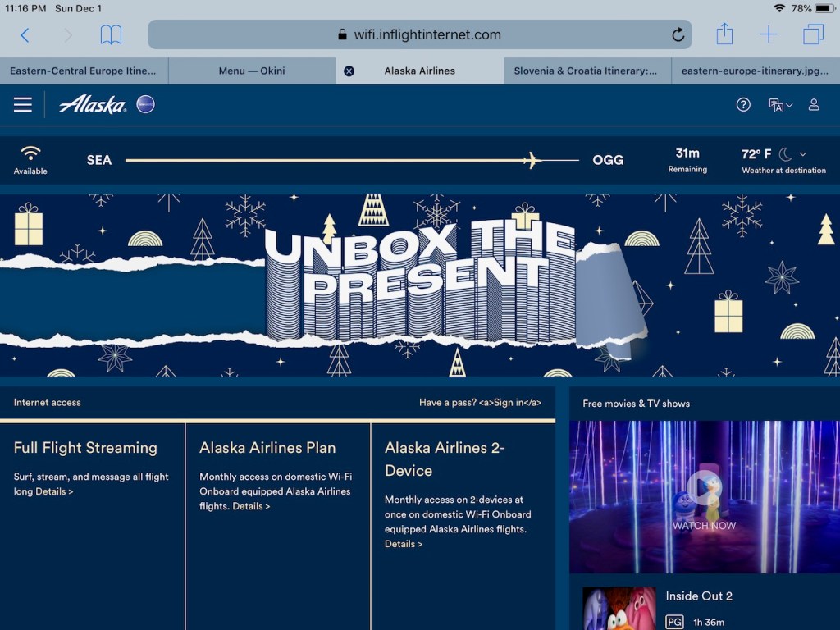
Task: Add a new tab with plus icon
Action: click(769, 34)
